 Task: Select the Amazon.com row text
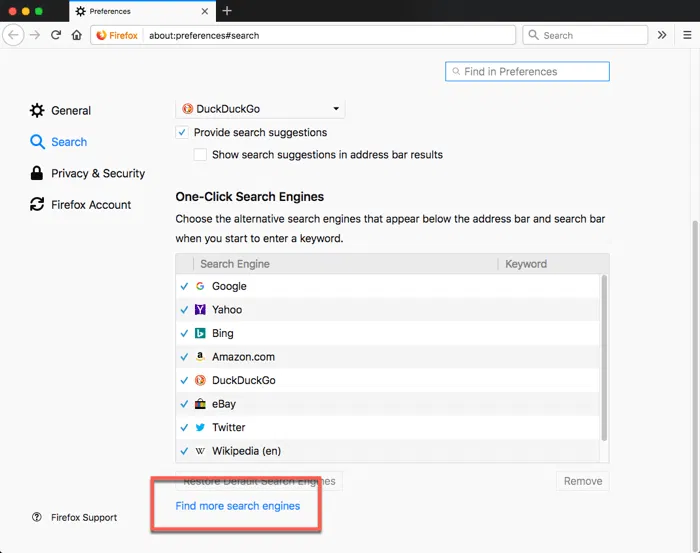243,357
